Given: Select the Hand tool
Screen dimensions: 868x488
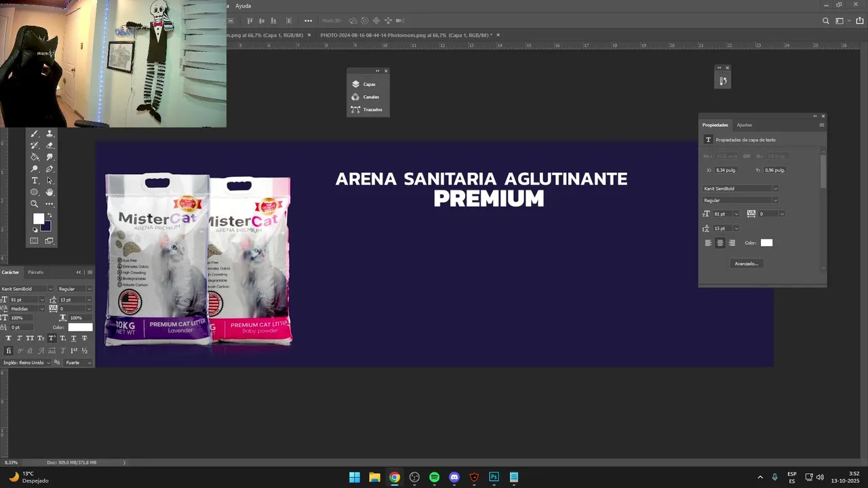Looking at the screenshot, I should (50, 192).
